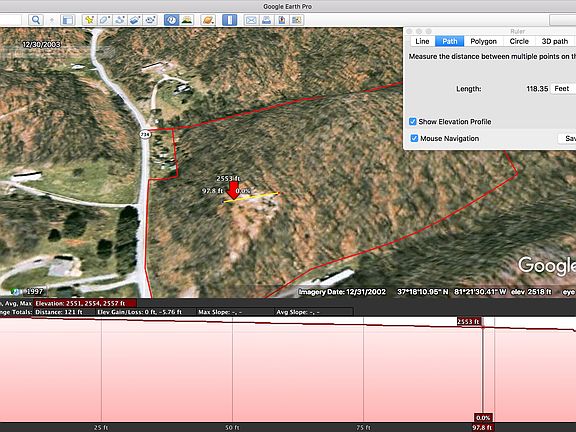
Task: Click the longitude 81°21'30.41" W readout
Action: (x=480, y=292)
